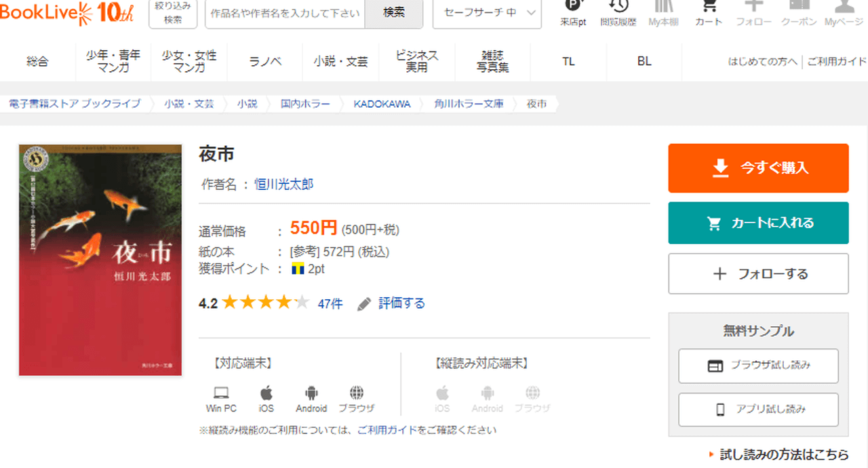
Task: Toggle the フォローする follow button
Action: 758,274
